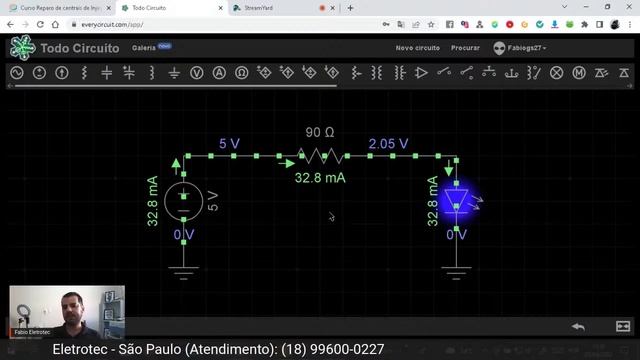Add a ground symbol from toolbar
This screenshot has height=360, width=640.
coord(174,73)
